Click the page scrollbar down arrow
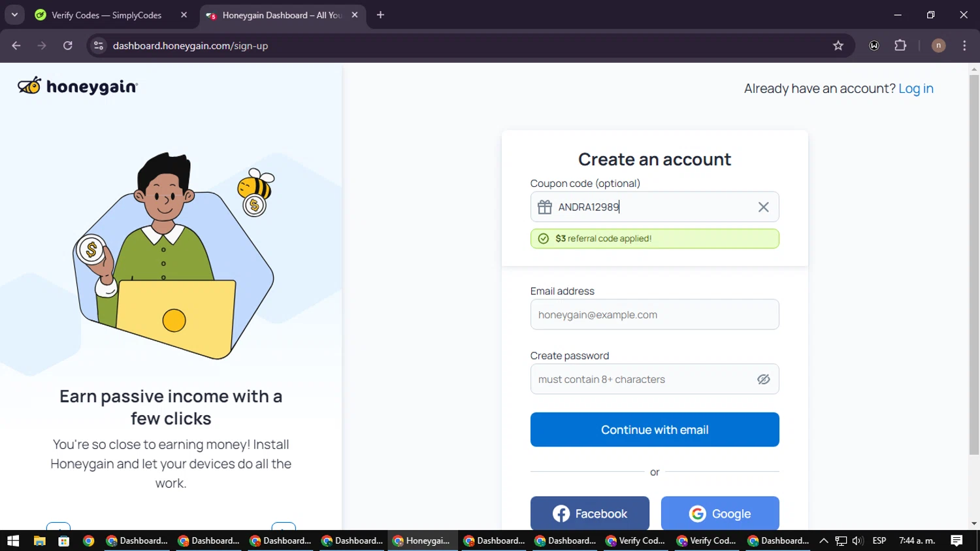The height and width of the screenshot is (551, 980). (x=974, y=524)
